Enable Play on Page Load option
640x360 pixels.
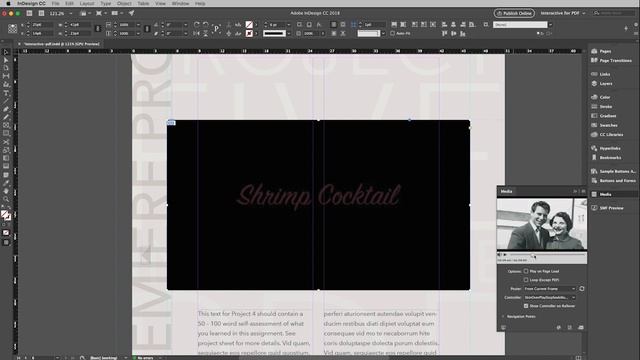pos(526,271)
